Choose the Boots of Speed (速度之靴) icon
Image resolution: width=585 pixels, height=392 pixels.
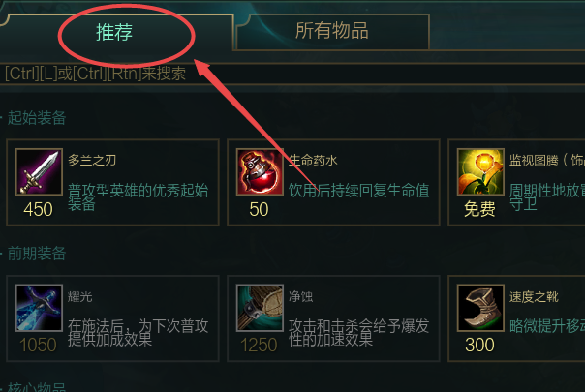click(480, 308)
